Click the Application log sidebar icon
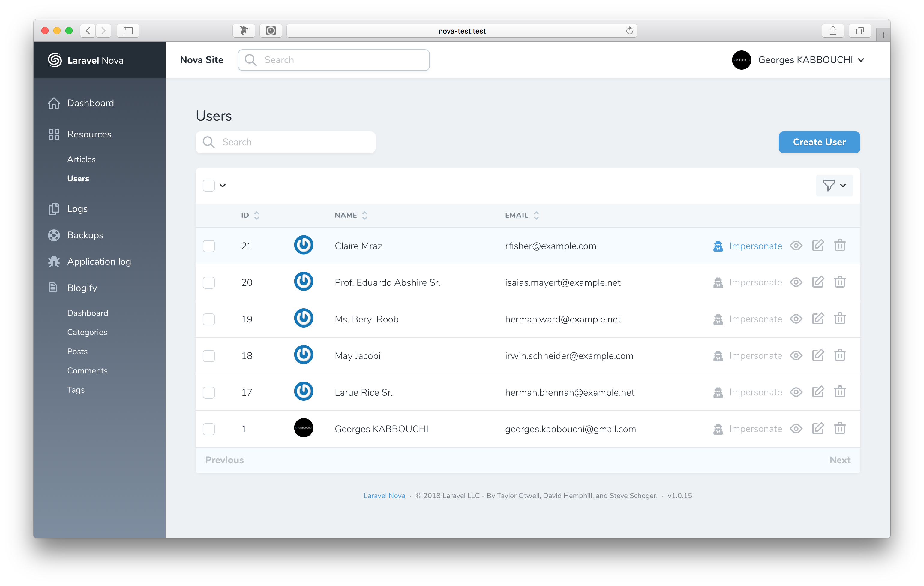This screenshot has width=924, height=586. (x=54, y=261)
